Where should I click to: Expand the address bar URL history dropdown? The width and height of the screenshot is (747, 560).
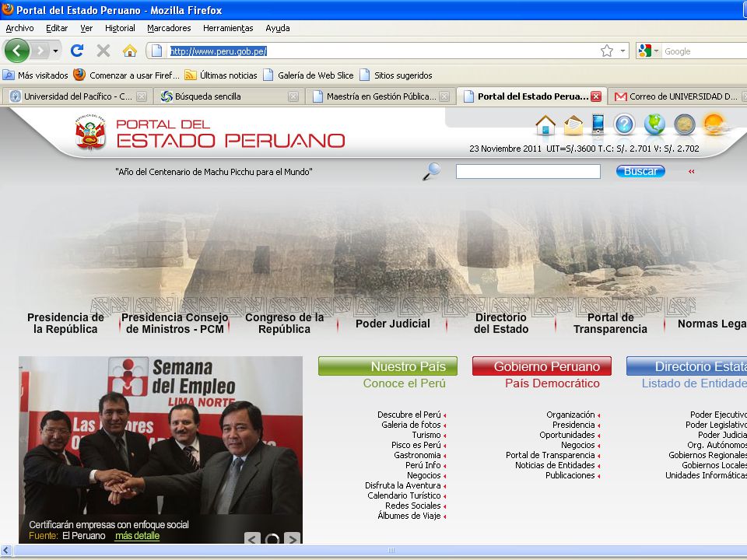(622, 51)
